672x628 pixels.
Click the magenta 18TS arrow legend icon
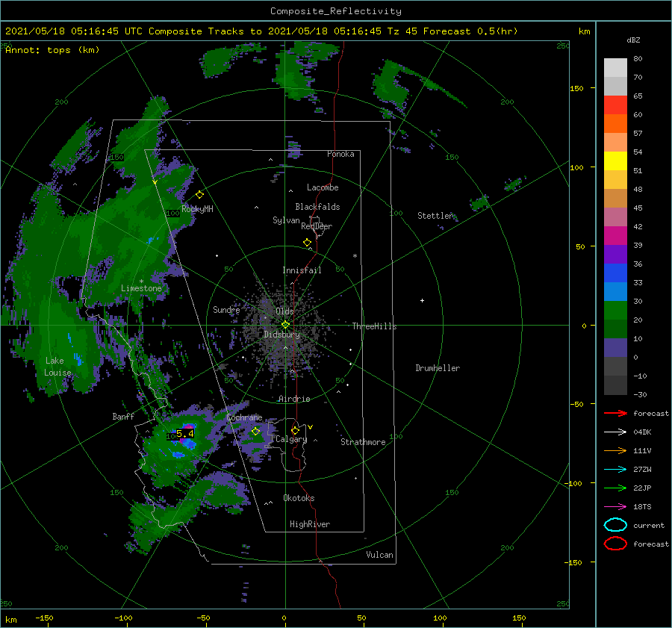[x=615, y=507]
